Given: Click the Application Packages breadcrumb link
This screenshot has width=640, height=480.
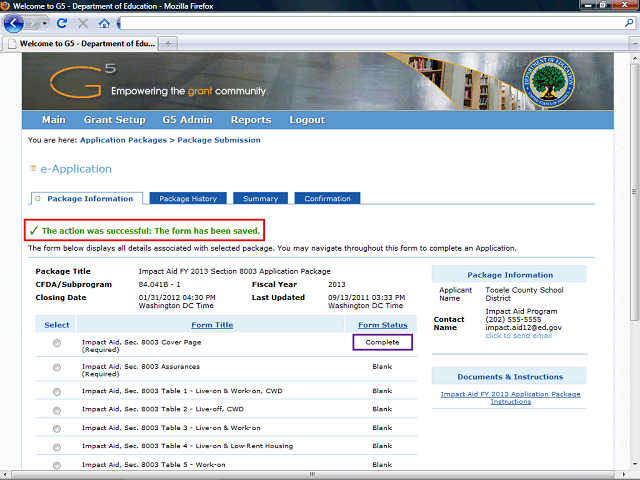Looking at the screenshot, I should click(123, 140).
